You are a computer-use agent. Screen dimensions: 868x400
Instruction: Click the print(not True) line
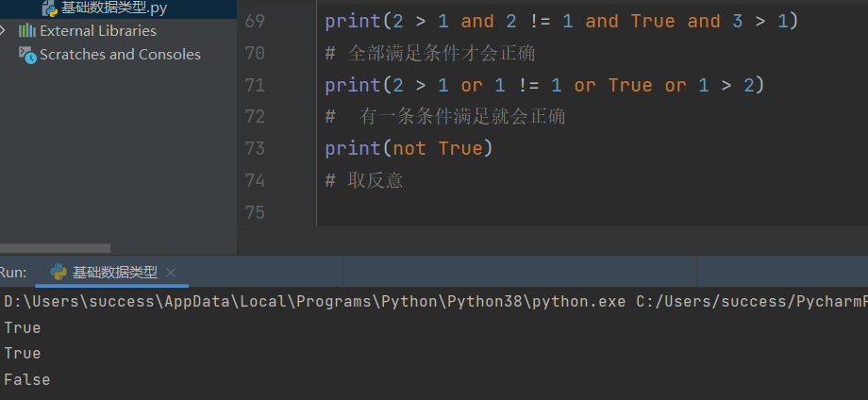pos(409,149)
